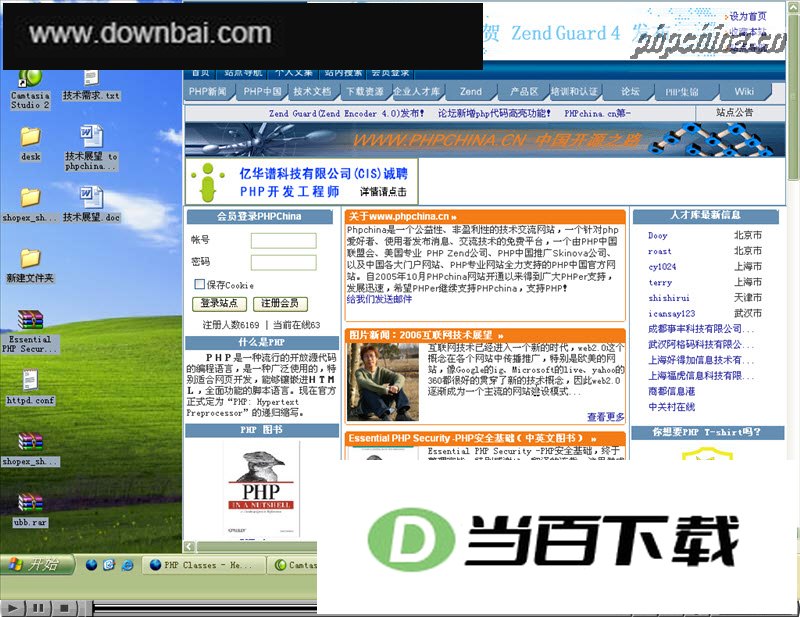Open the 产品区 navigation tab
The width and height of the screenshot is (800, 617).
click(524, 92)
